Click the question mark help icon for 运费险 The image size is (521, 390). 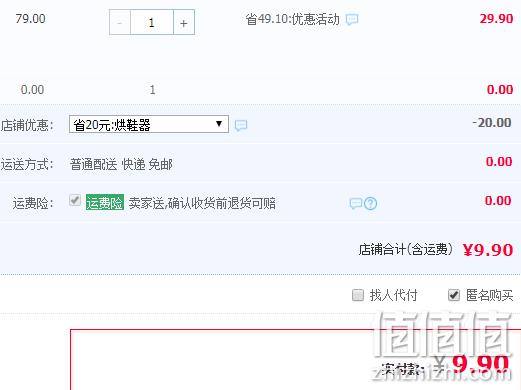(370, 203)
